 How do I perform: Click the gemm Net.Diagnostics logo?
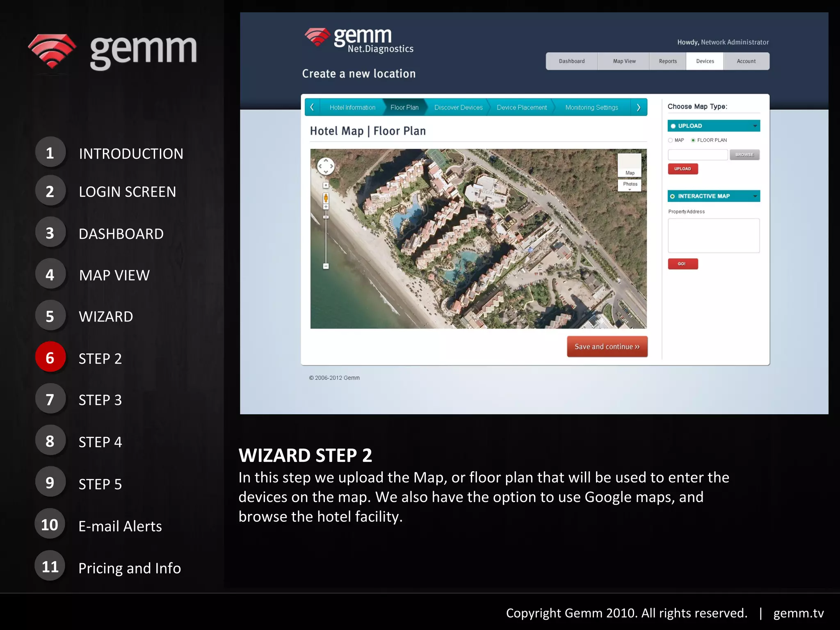(359, 41)
